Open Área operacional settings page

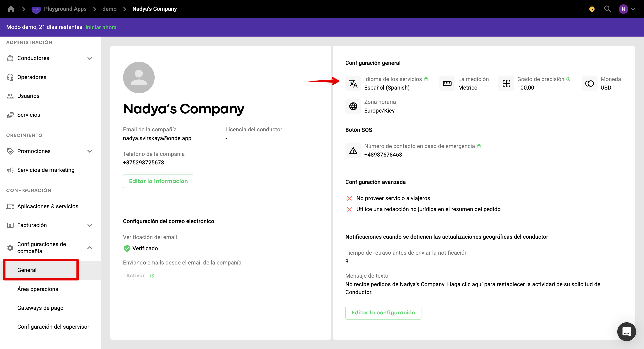click(39, 289)
